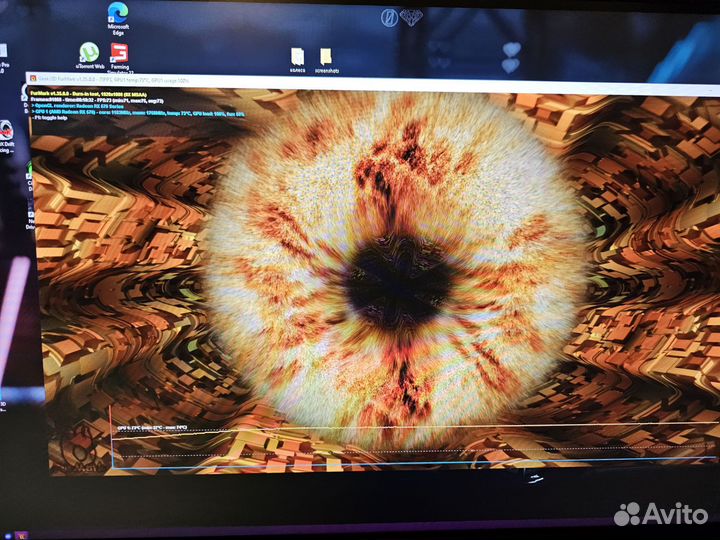Click the yellow FurMark burn-in test info line
720x540 pixels.
pos(88,94)
